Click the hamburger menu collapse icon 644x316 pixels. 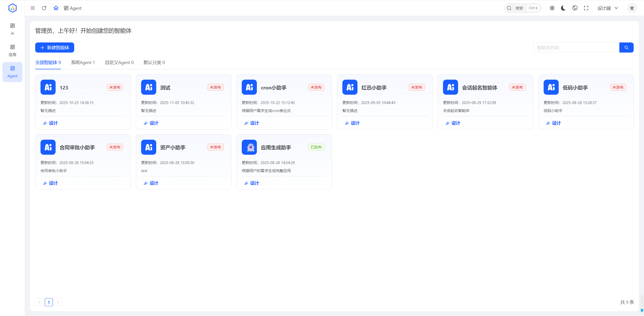33,8
